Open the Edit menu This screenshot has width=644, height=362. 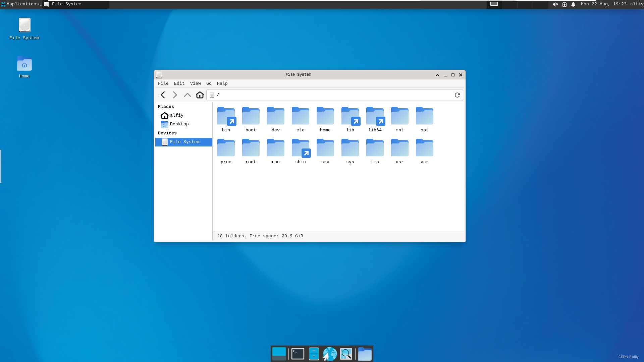coord(179,83)
